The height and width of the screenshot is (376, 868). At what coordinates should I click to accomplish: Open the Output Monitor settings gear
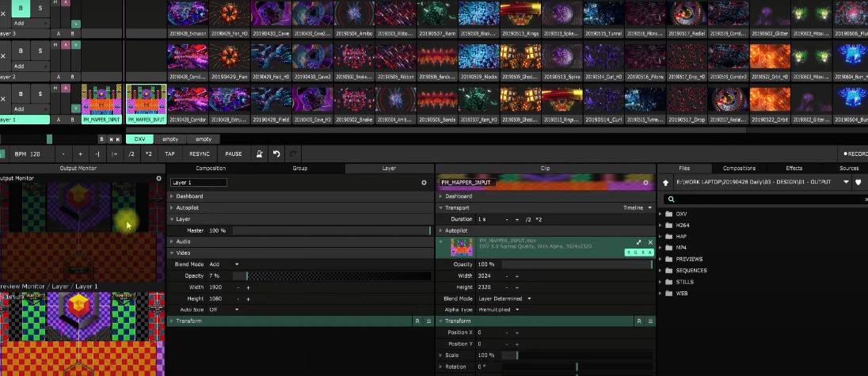tap(159, 179)
